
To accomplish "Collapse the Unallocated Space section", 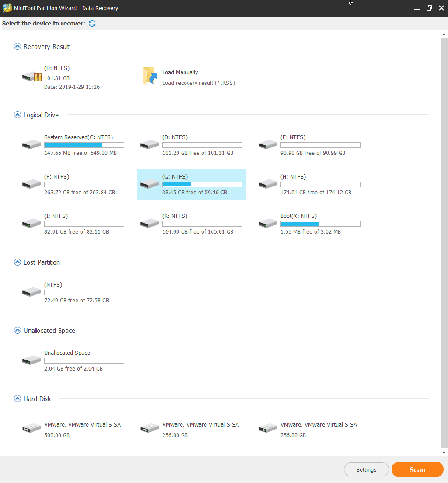I will click(x=17, y=330).
